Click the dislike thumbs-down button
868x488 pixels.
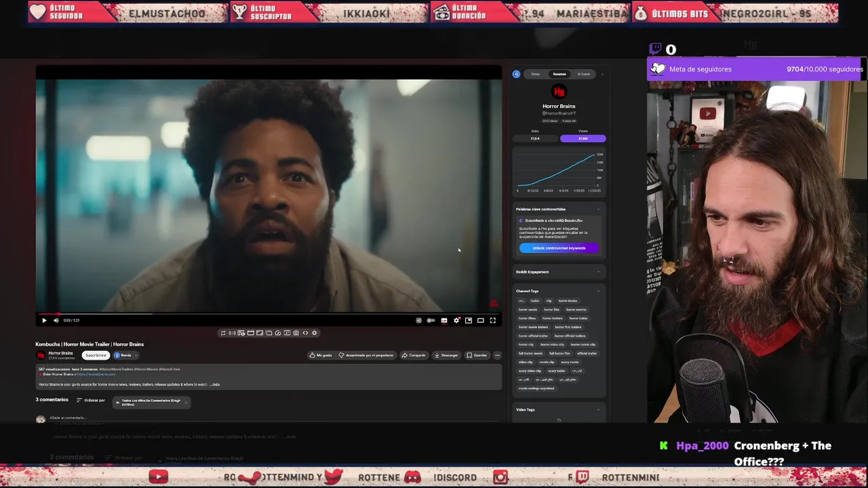pos(366,355)
